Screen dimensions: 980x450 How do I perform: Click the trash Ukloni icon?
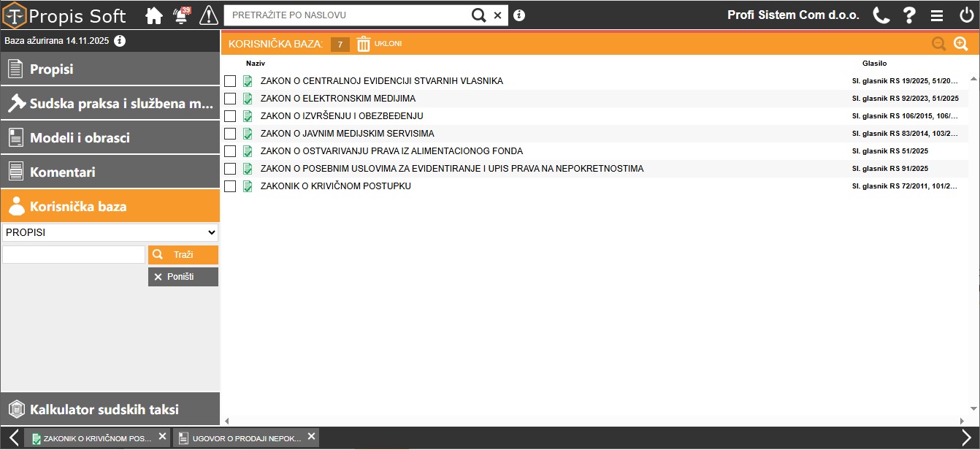click(364, 44)
